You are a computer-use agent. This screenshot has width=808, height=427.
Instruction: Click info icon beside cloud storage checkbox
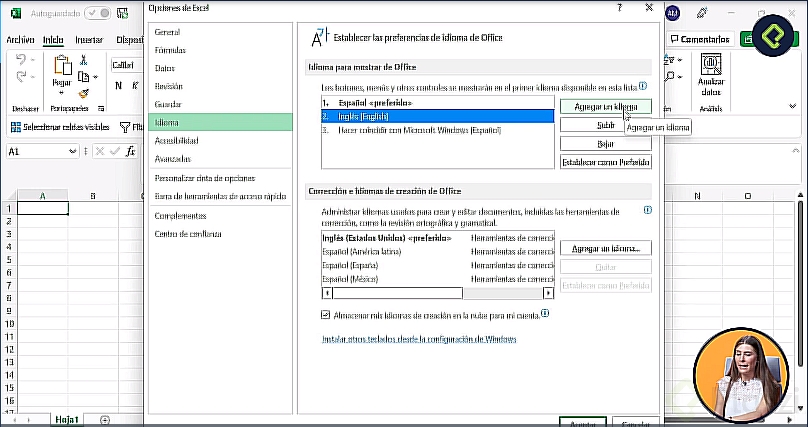545,313
